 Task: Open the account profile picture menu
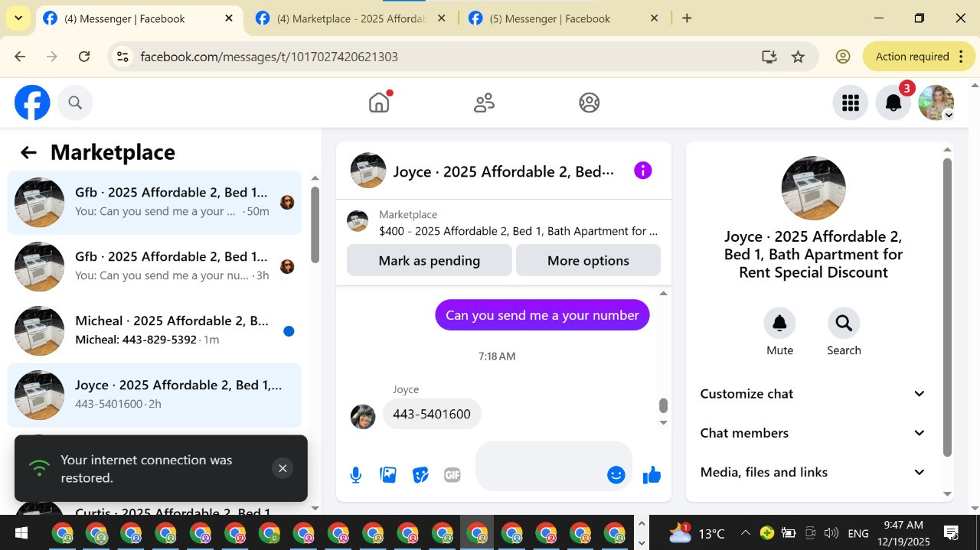pyautogui.click(x=936, y=103)
